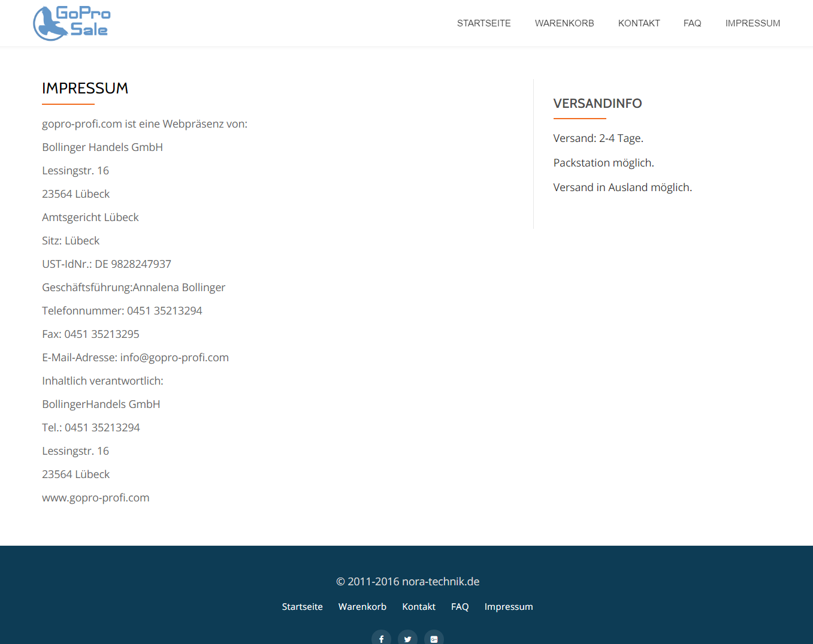Click the footer Kontakt link
The image size is (813, 644).
419,607
